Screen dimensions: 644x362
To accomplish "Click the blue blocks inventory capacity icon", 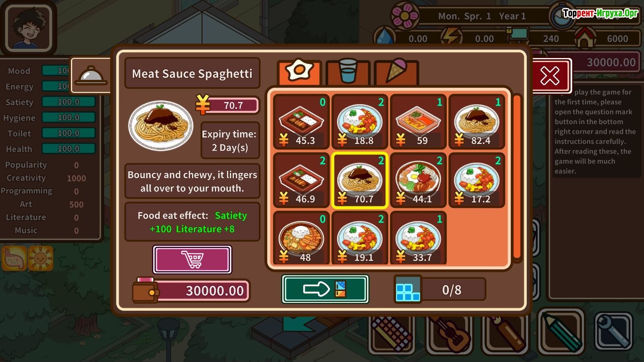I will [408, 290].
